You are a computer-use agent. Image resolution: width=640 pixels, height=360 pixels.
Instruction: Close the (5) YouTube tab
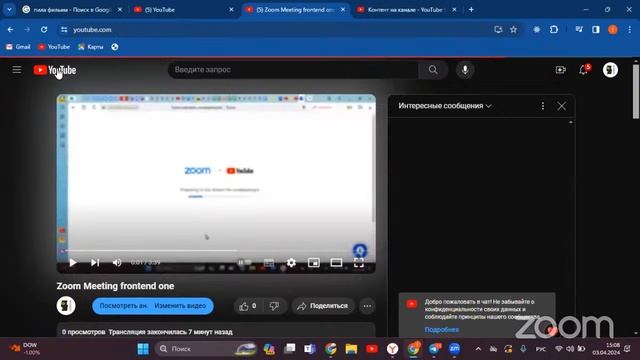pos(231,9)
